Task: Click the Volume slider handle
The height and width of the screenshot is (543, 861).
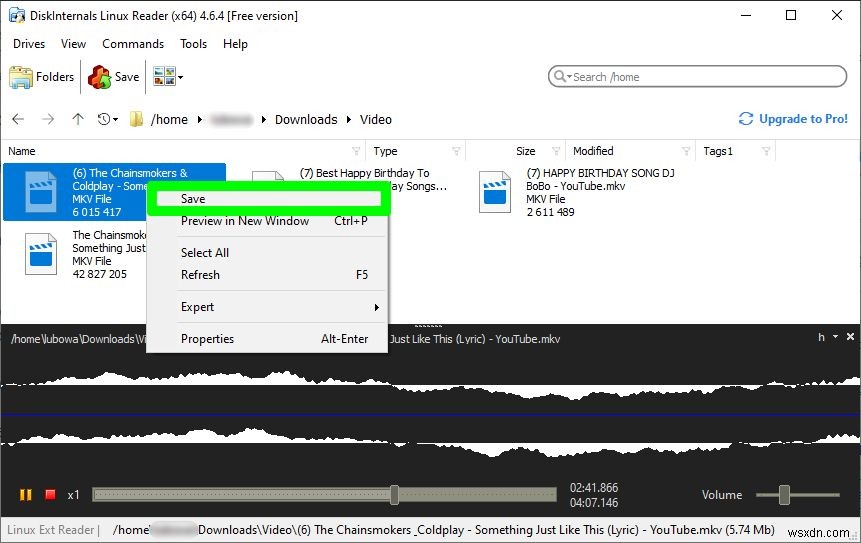Action: 784,495
